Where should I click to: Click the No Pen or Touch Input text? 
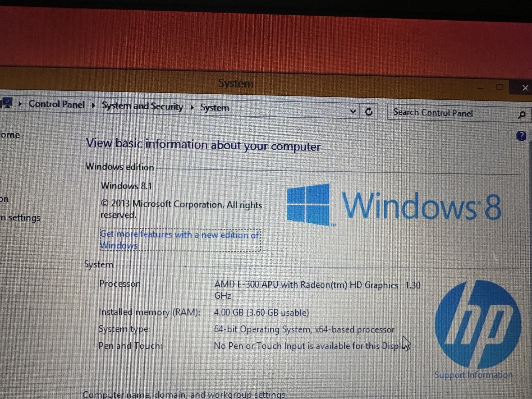(x=313, y=346)
